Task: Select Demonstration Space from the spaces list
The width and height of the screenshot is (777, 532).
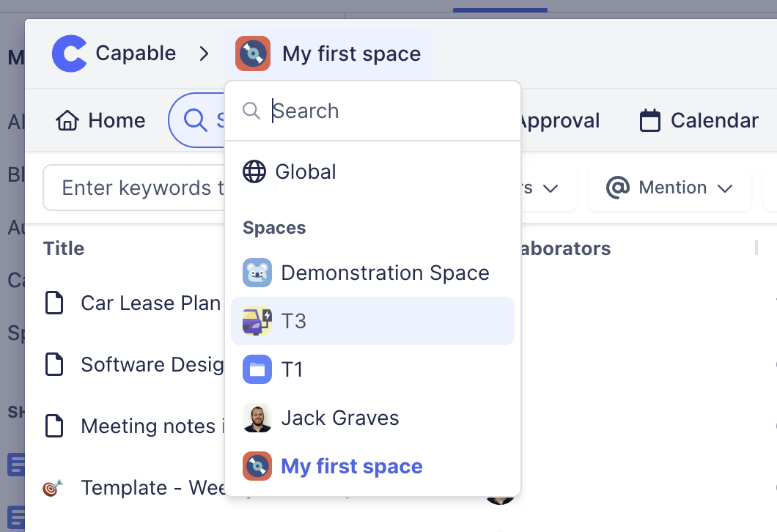Action: point(385,273)
